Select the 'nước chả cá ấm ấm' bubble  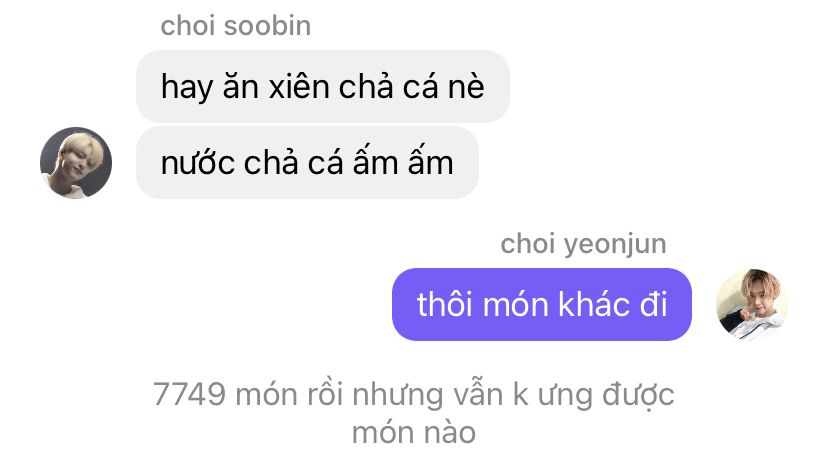[x=307, y=163]
